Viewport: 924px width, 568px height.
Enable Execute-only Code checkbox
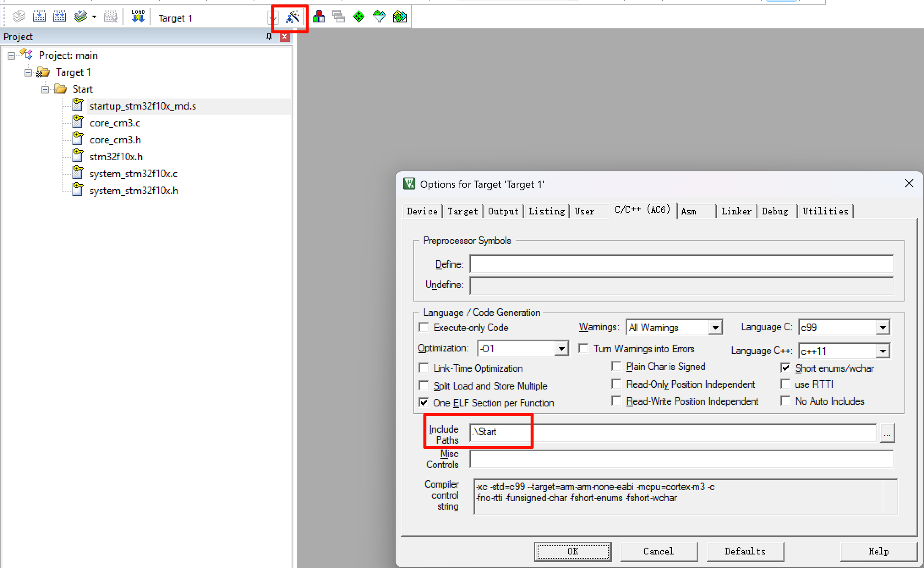(424, 328)
